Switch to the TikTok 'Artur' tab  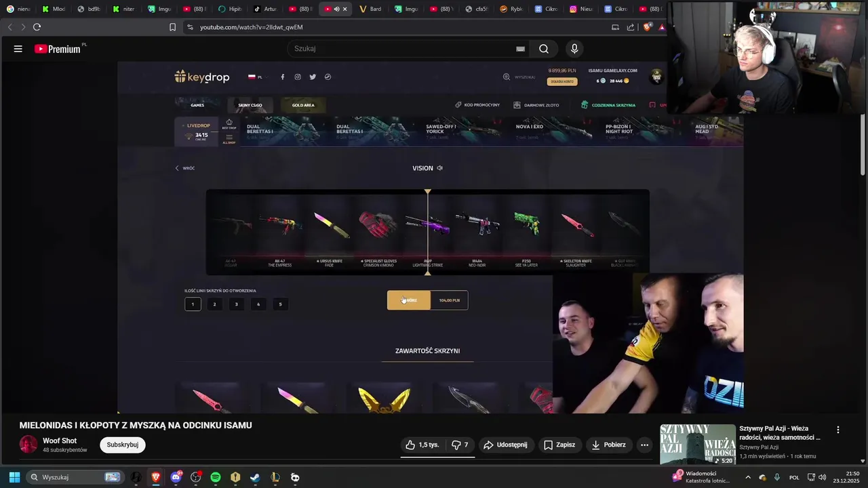[x=265, y=9]
